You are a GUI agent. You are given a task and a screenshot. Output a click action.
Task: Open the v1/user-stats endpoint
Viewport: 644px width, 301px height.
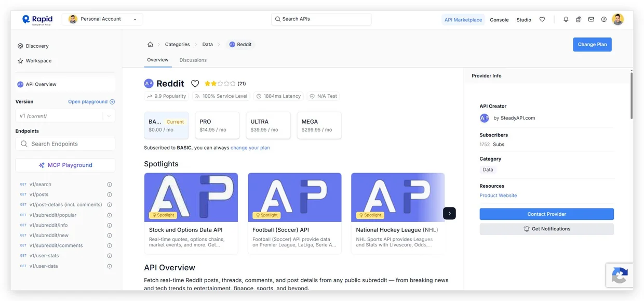click(44, 256)
